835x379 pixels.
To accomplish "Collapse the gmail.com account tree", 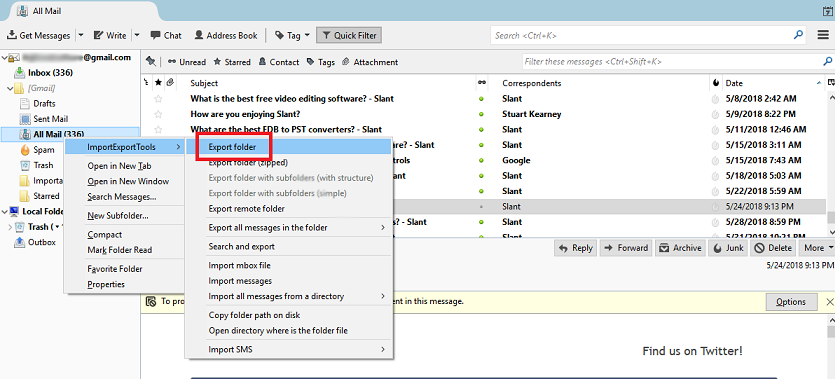I will (4, 57).
